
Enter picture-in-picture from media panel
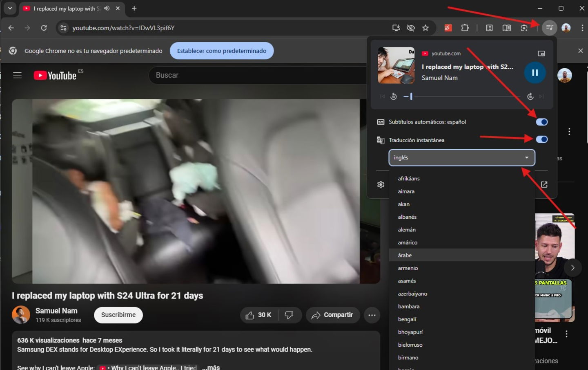[x=541, y=54]
